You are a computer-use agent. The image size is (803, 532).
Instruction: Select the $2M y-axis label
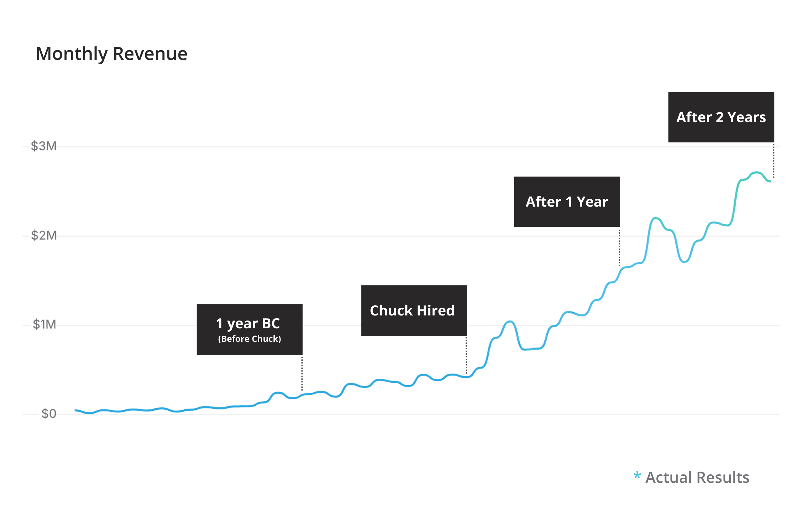44,235
